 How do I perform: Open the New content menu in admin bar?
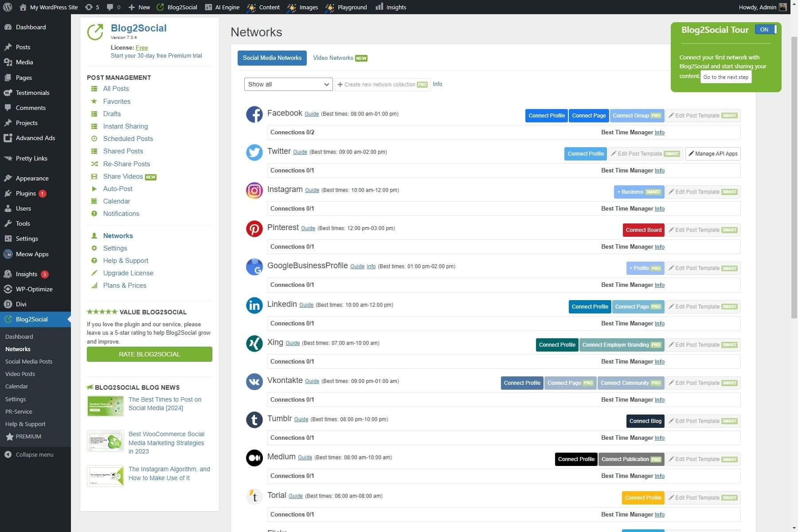pos(139,7)
